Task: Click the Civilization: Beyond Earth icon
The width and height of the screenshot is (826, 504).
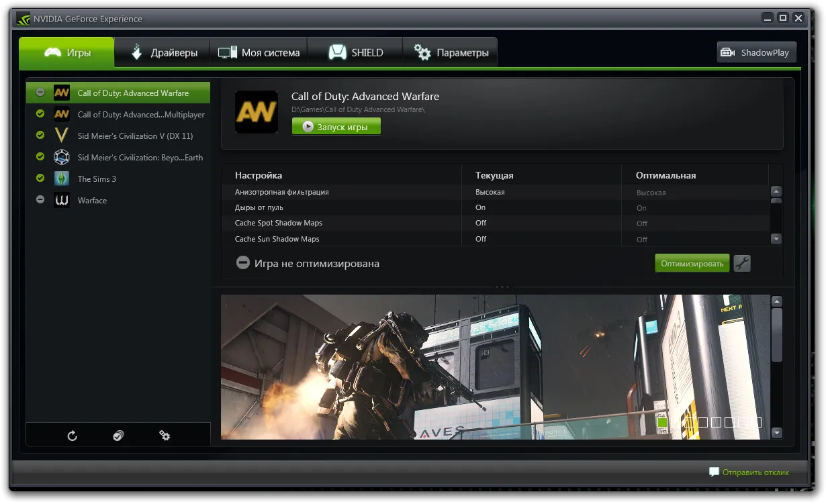Action: [62, 157]
